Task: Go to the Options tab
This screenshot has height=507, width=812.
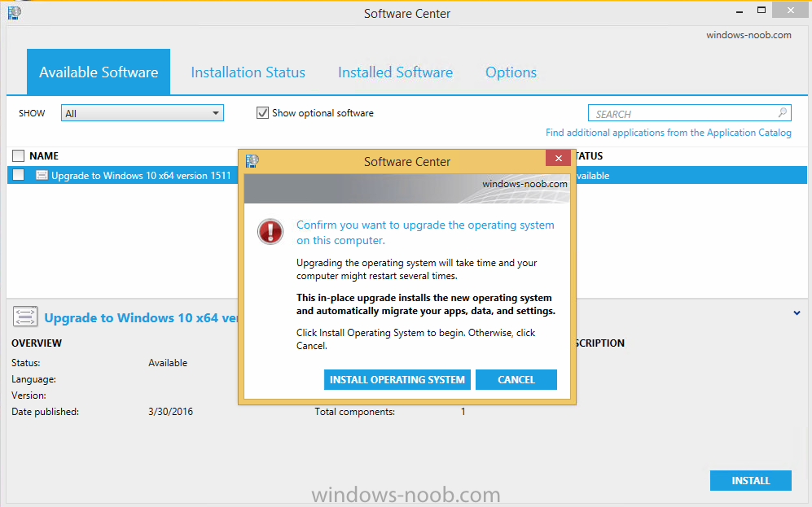Action: [511, 72]
